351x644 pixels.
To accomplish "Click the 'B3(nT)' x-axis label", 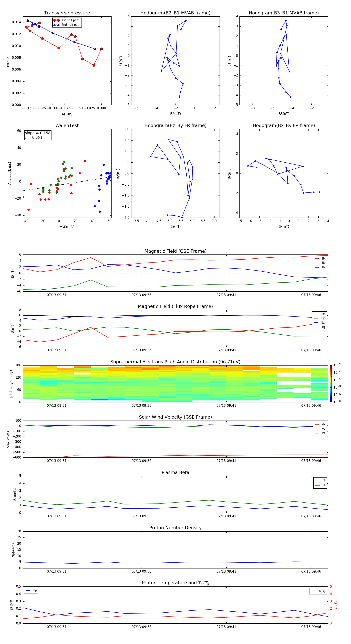I will (x=284, y=114).
